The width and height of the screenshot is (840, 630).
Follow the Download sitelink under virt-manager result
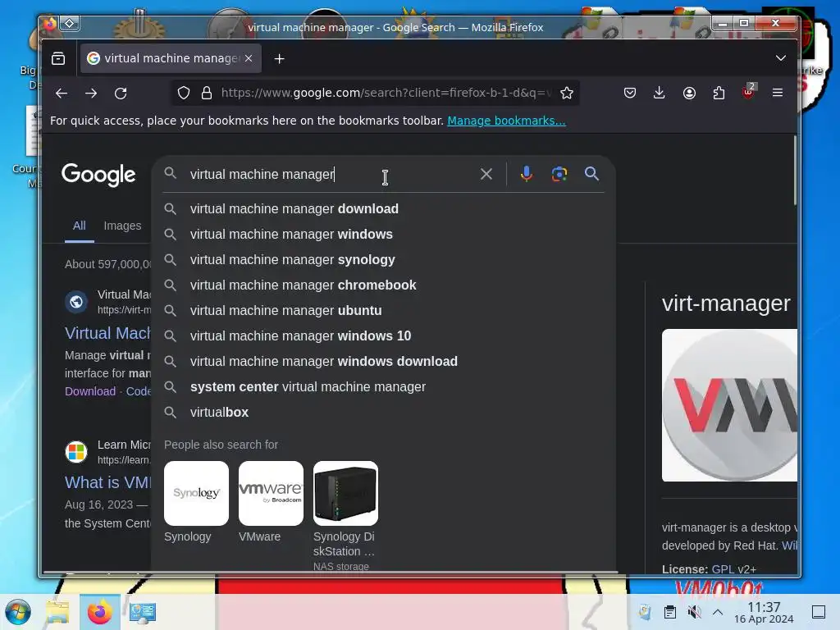[90, 391]
